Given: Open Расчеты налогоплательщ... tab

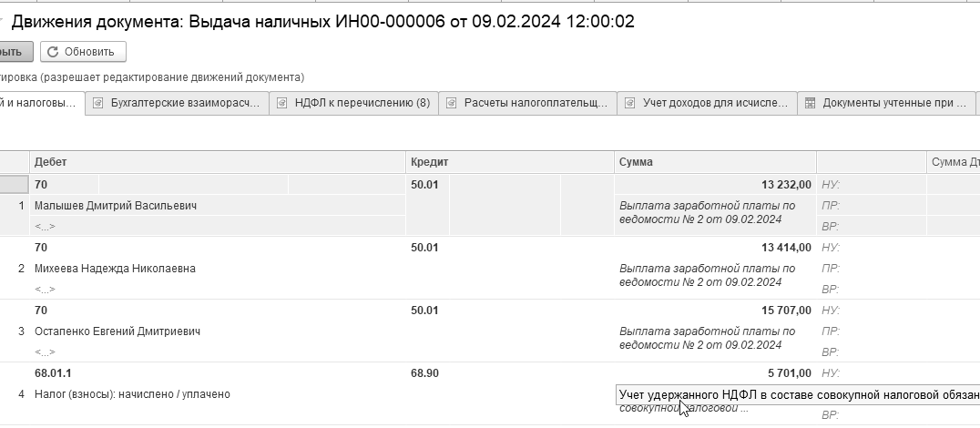Looking at the screenshot, I should pos(527,103).
